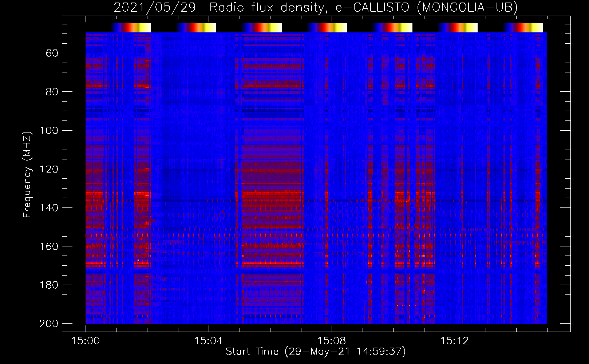This screenshot has width=589, height=364.
Task: Select the 15:04 time tick label
Action: coord(209,341)
